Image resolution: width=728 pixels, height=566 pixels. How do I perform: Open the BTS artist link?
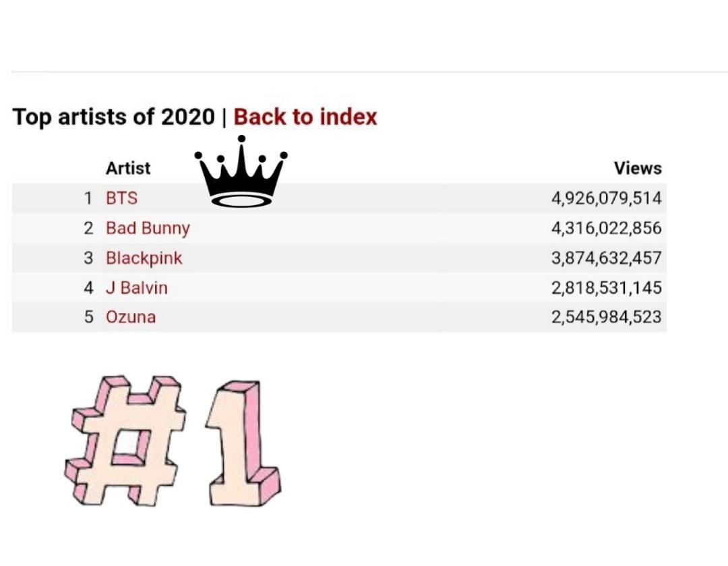click(121, 198)
